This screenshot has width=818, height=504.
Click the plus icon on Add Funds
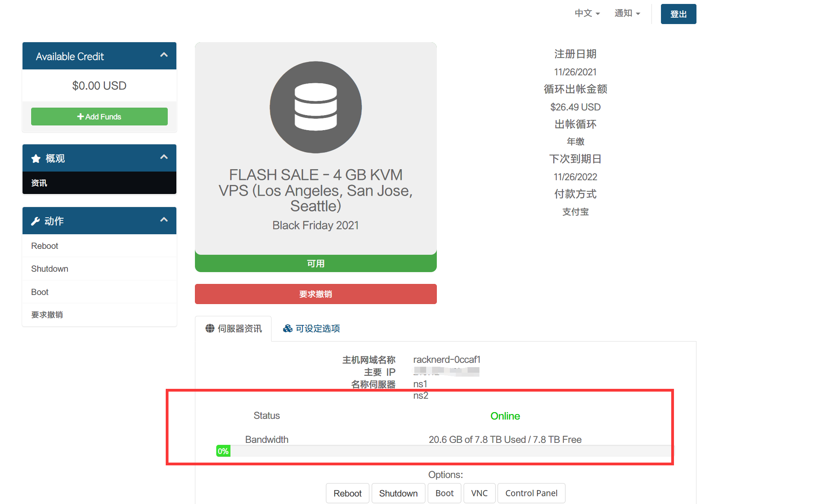pos(80,117)
